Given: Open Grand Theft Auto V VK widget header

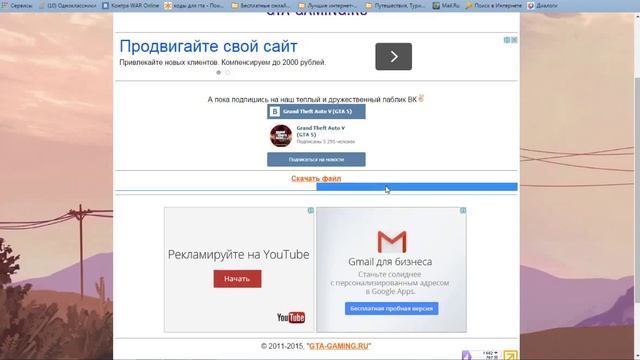Looking at the screenshot, I should point(316,111).
